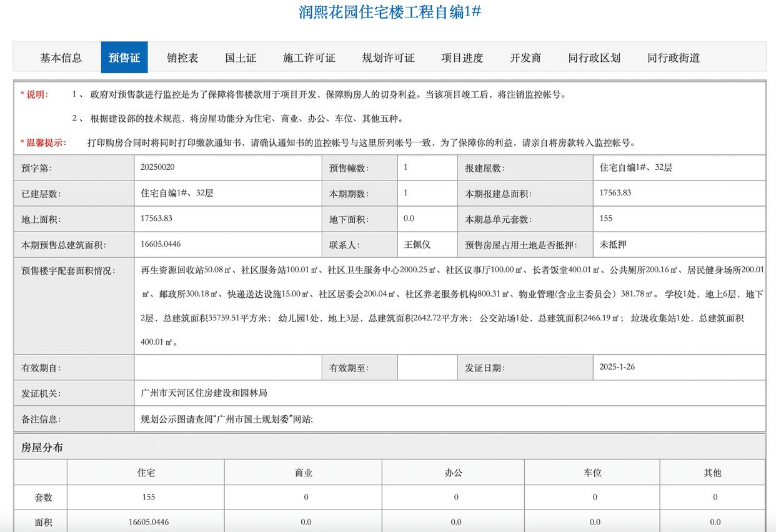Click 16605.0446 in the 面积 row
This screenshot has width=776, height=532.
pyautogui.click(x=149, y=522)
